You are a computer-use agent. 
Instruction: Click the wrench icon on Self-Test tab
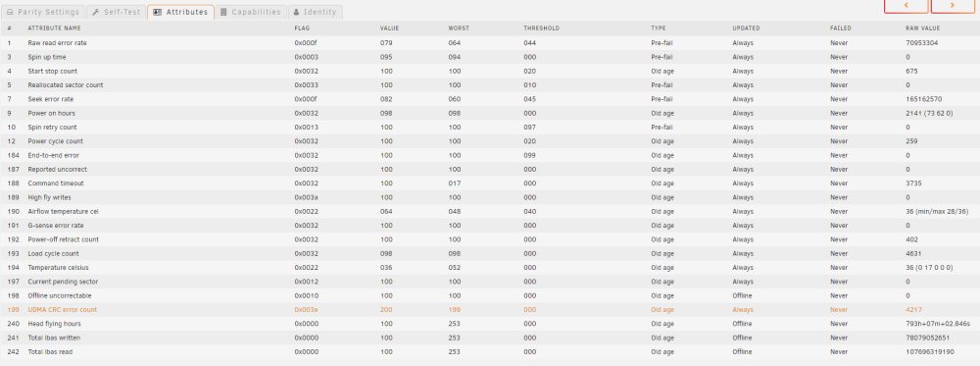[96, 12]
